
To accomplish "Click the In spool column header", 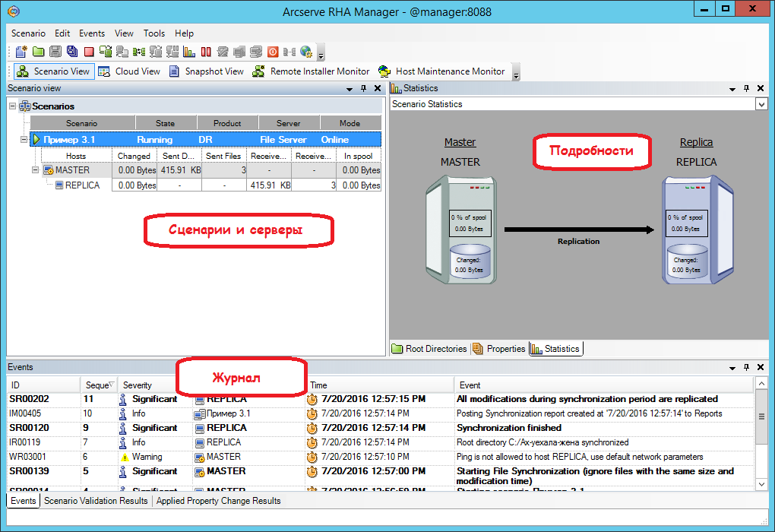I will [x=359, y=156].
